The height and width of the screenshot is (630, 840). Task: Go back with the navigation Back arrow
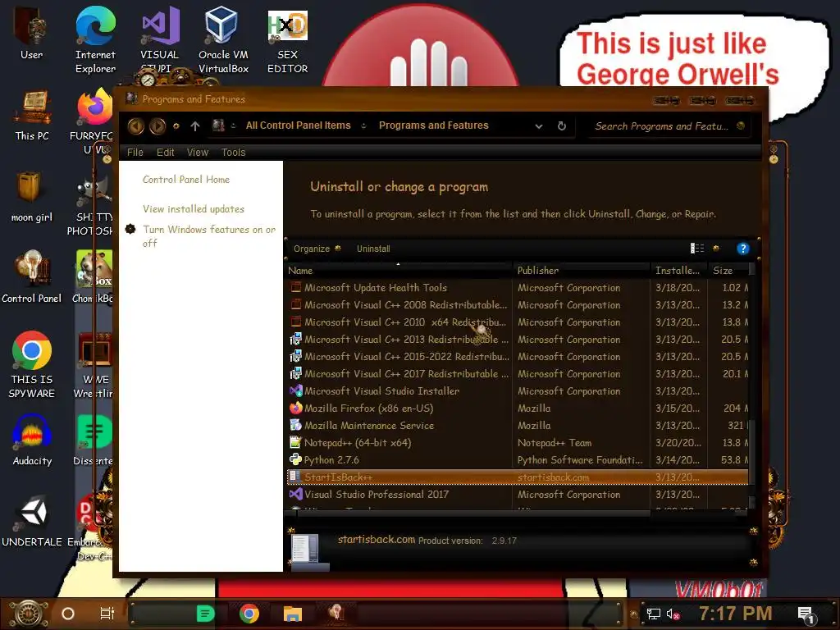tap(135, 126)
